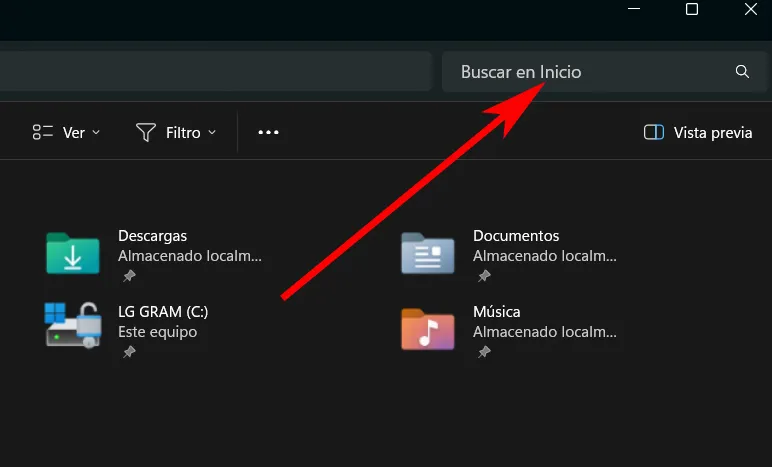Click the pin icon under Descargas

tap(129, 276)
